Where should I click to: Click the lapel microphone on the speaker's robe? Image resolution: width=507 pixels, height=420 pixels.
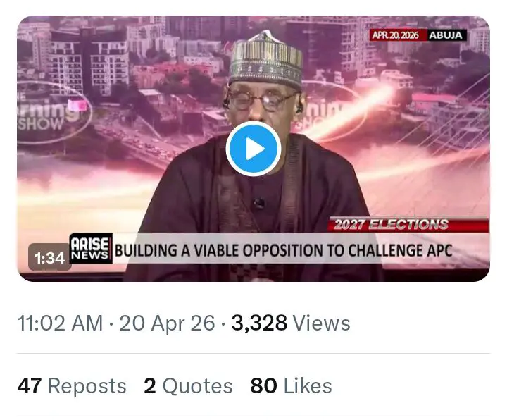[259, 203]
